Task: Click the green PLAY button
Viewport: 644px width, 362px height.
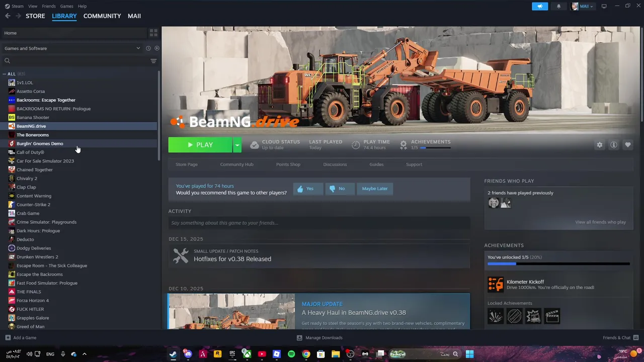Action: click(x=200, y=145)
